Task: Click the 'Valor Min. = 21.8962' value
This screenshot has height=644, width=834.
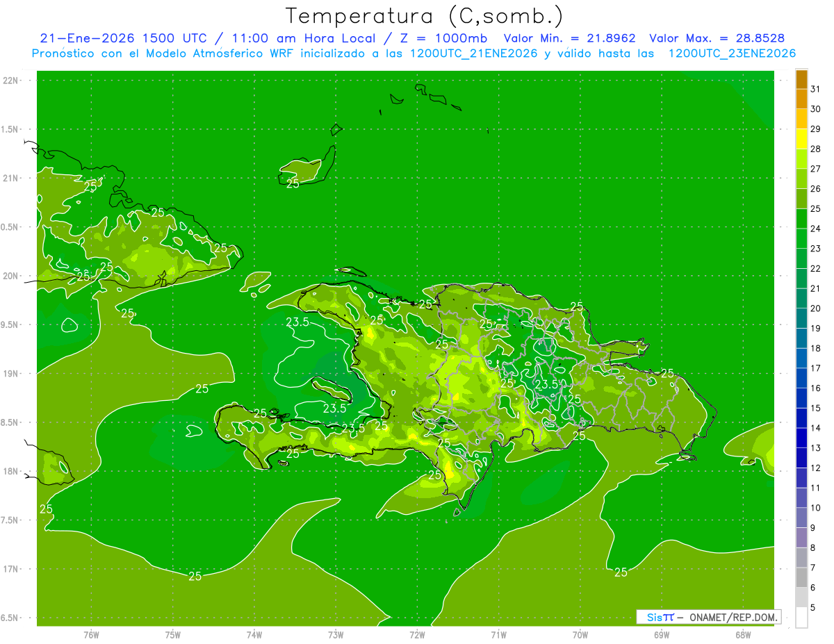Action: pyautogui.click(x=569, y=38)
